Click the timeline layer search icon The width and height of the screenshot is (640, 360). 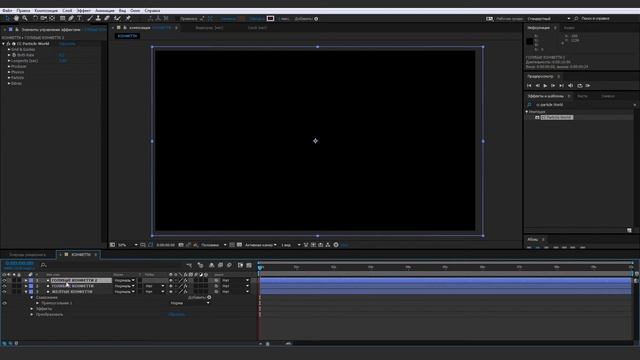tap(44, 265)
